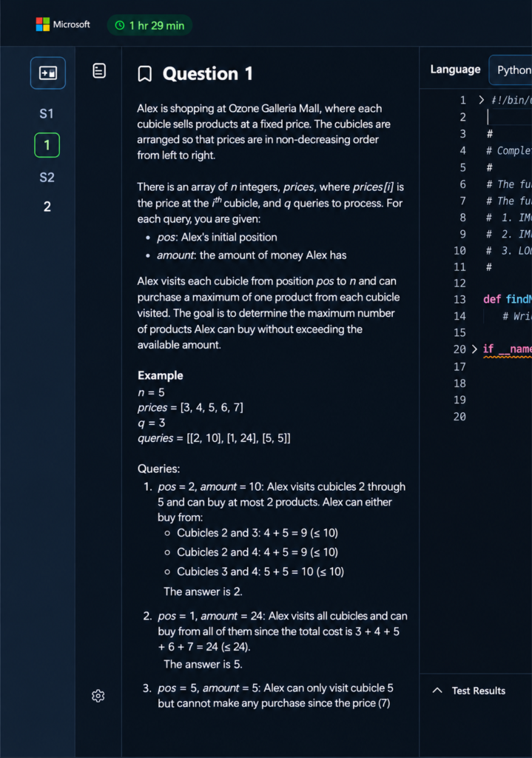Click 'n = 5' in the example
This screenshot has width=532, height=758.
pos(151,392)
